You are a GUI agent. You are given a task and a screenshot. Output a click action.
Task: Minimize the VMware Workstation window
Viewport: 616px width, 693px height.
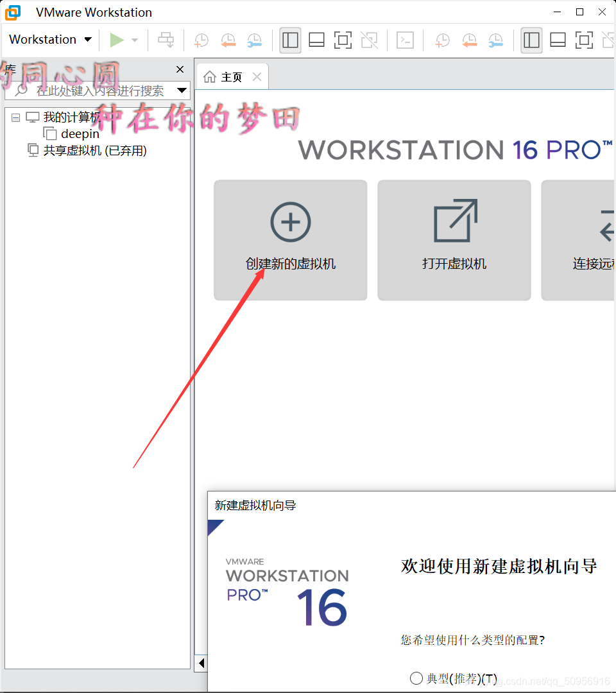pos(557,12)
